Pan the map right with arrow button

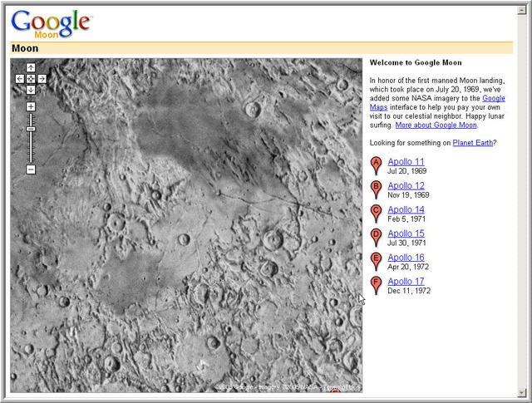[42, 79]
